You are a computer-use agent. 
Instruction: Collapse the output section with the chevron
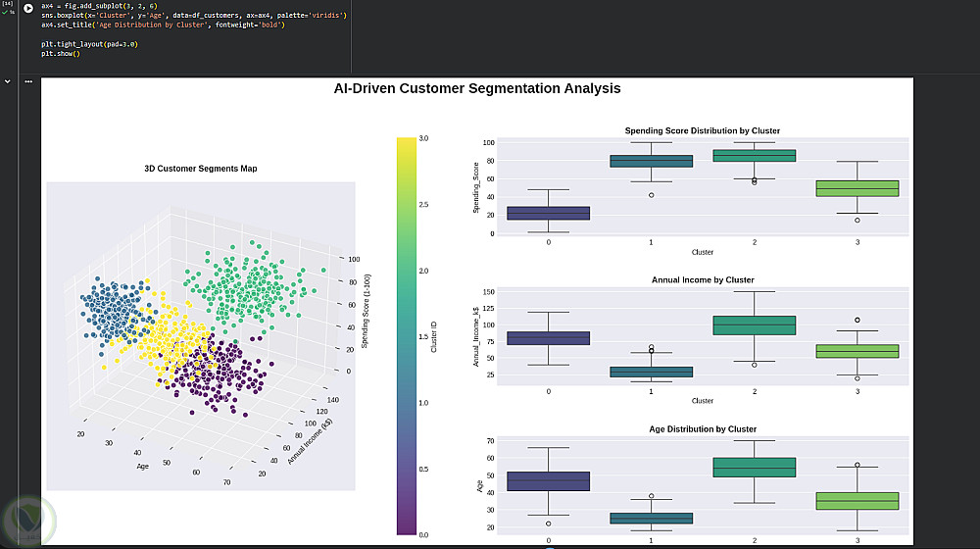click(8, 81)
